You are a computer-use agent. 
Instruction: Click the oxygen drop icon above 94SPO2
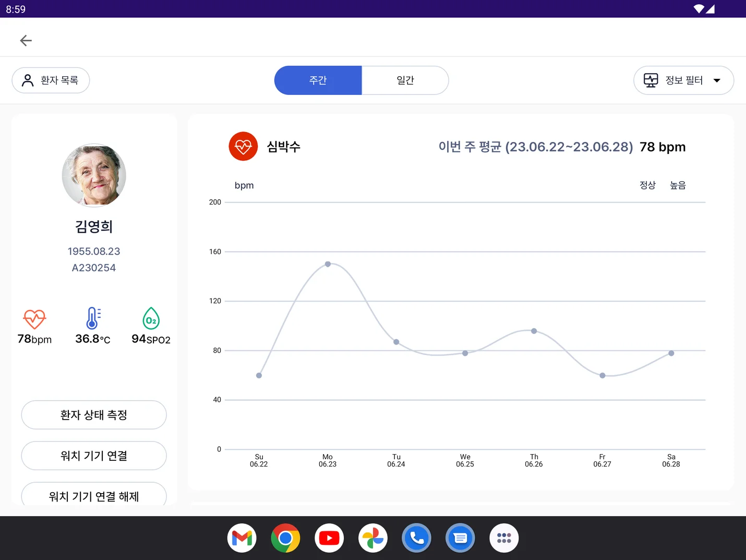pos(151,318)
